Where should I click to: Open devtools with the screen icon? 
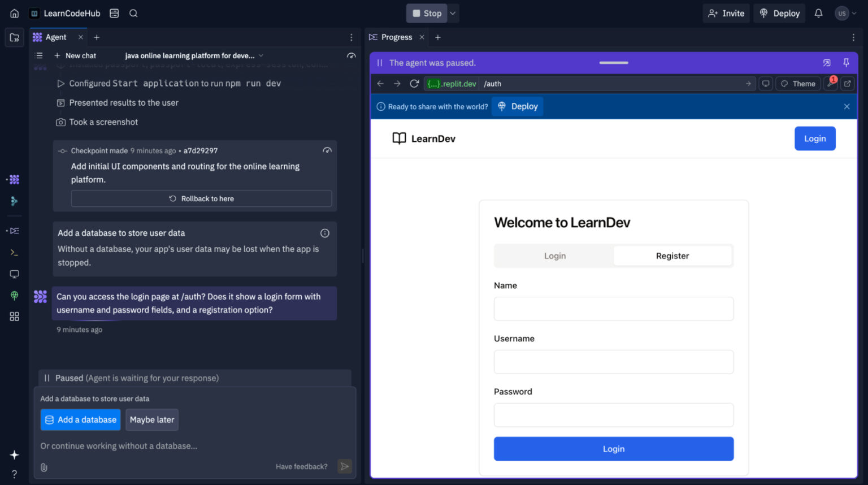pyautogui.click(x=766, y=83)
